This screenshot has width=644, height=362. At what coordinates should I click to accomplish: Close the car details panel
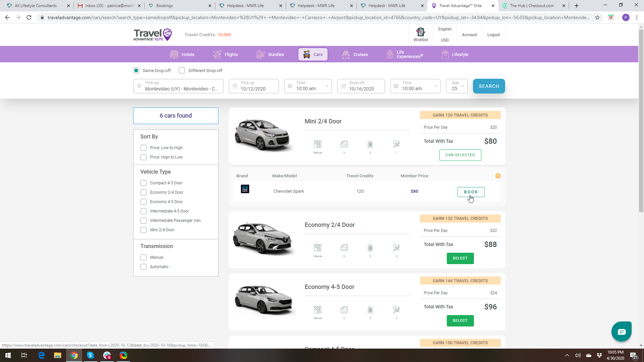click(498, 176)
